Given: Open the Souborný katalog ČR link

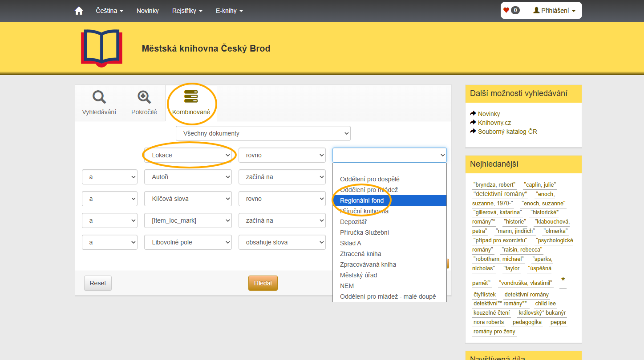Looking at the screenshot, I should (x=507, y=132).
